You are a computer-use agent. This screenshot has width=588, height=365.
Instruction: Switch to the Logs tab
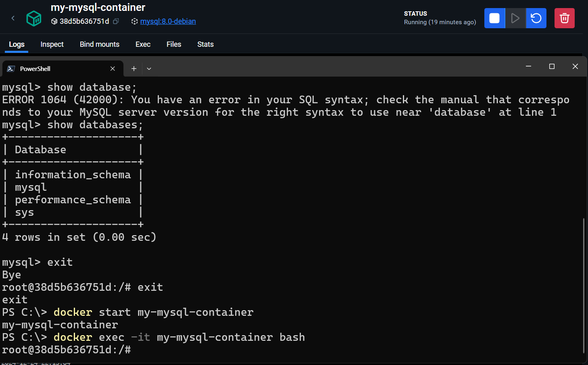point(17,44)
